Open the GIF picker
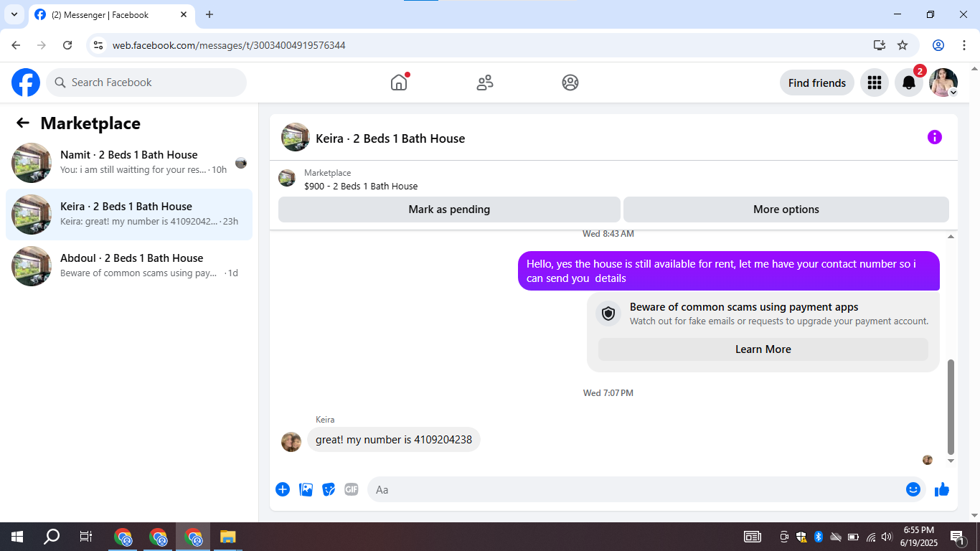The width and height of the screenshot is (980, 551). [x=352, y=489]
